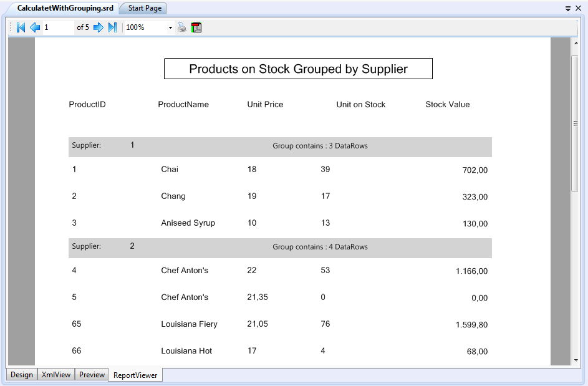
Task: Print the report using printer icon
Action: point(181,27)
